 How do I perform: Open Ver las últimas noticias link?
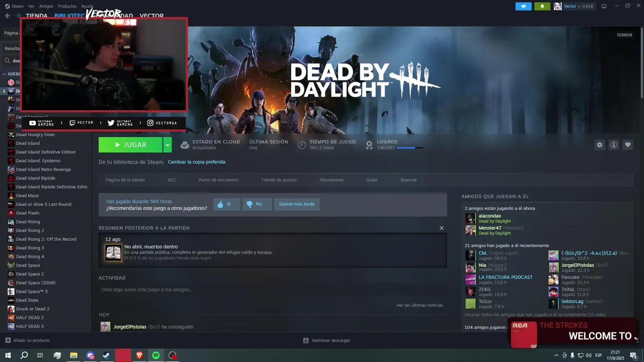pyautogui.click(x=420, y=305)
